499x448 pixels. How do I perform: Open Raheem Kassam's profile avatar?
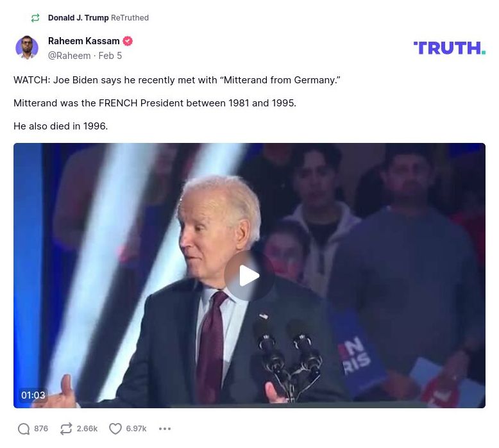click(27, 47)
